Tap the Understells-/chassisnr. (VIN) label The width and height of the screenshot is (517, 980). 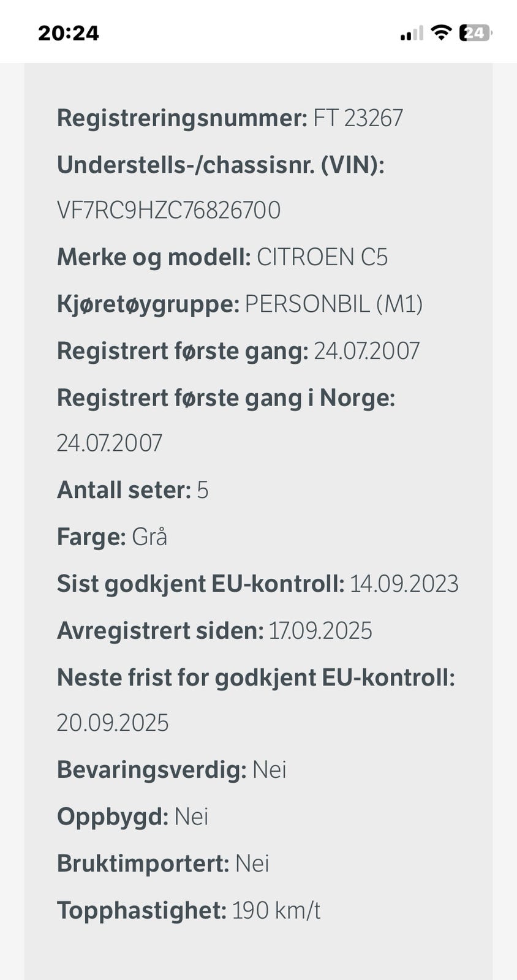click(x=221, y=165)
